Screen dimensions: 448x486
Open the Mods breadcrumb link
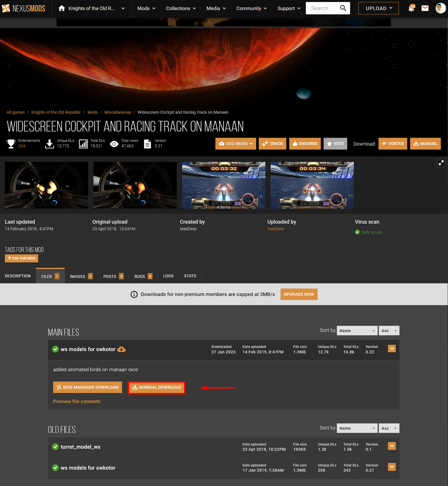(x=93, y=112)
